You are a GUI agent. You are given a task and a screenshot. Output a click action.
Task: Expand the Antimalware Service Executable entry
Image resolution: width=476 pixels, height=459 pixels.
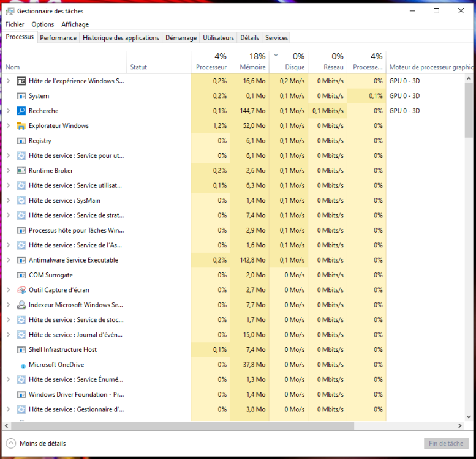pos(9,260)
